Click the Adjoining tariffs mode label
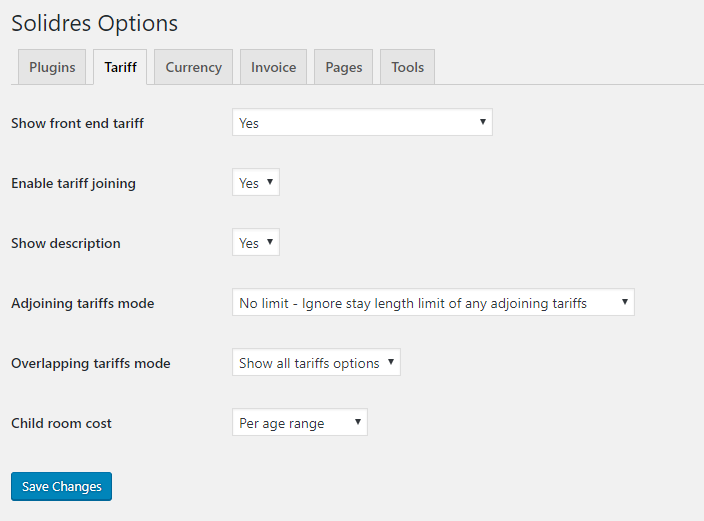Viewport: 704px width, 521px height. pos(82,304)
